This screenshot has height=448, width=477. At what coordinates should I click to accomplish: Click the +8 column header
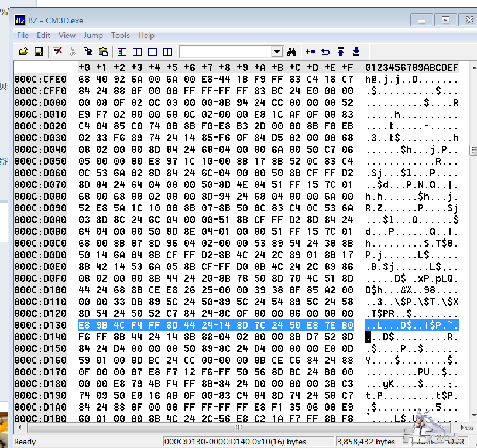(x=225, y=67)
